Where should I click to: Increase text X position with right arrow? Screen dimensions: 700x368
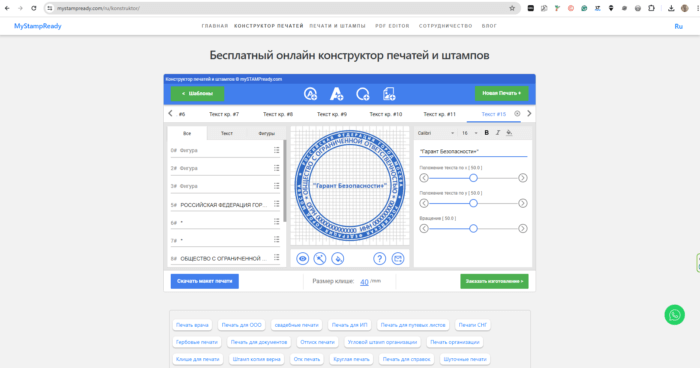[522, 178]
